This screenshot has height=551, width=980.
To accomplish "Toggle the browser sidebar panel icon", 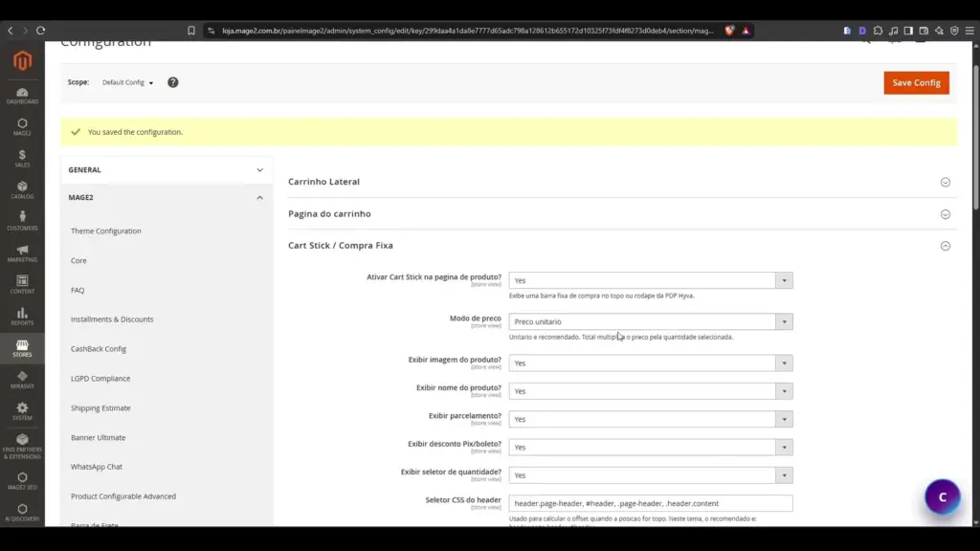I will 908,31.
